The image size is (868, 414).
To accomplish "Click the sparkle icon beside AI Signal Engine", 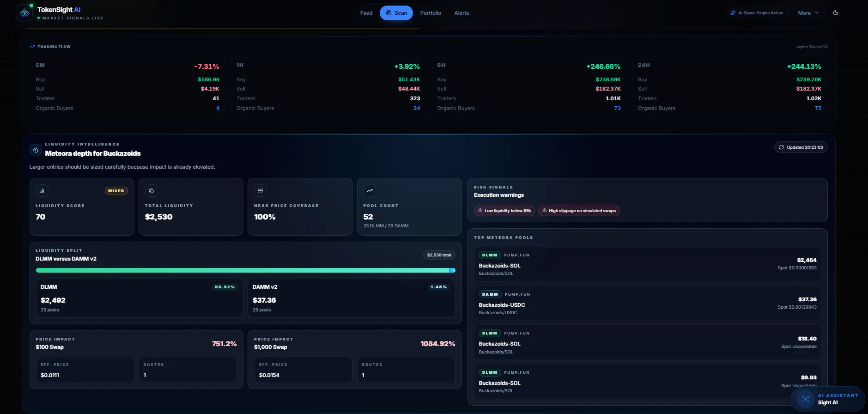I will coord(733,13).
